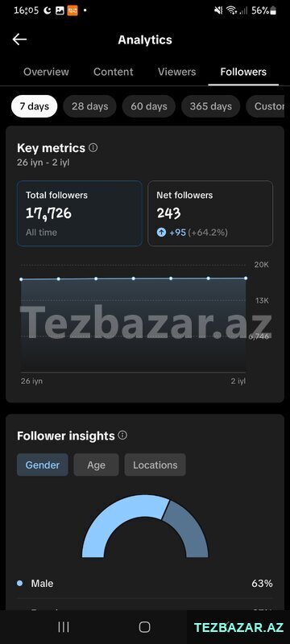Choose the Custom date range chip
Screen dimensions: 290x644
[265, 106]
